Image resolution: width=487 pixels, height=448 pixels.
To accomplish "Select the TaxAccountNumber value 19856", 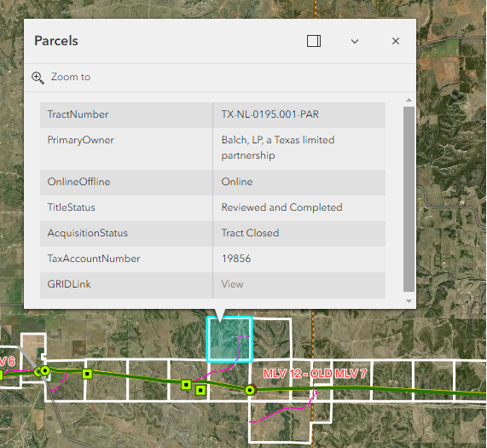I will pyautogui.click(x=236, y=259).
